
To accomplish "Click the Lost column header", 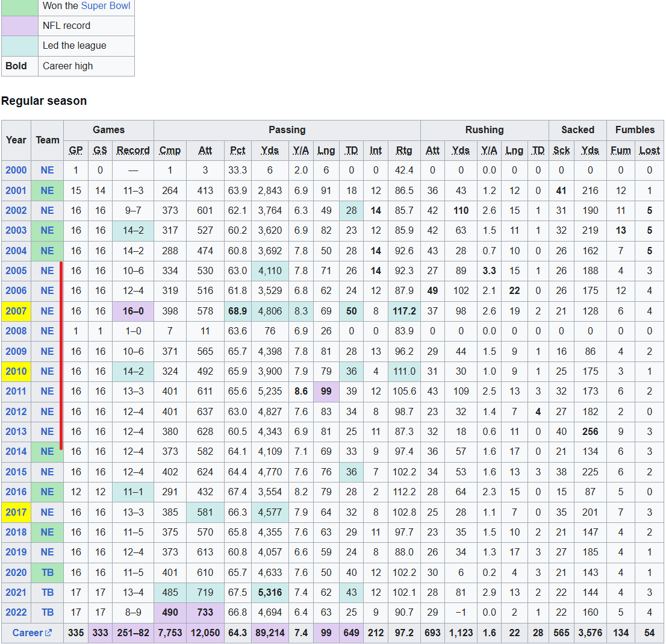I will [x=649, y=151].
